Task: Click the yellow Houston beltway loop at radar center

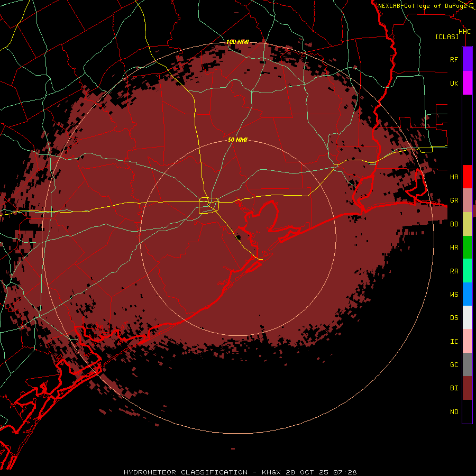Action: (209, 206)
